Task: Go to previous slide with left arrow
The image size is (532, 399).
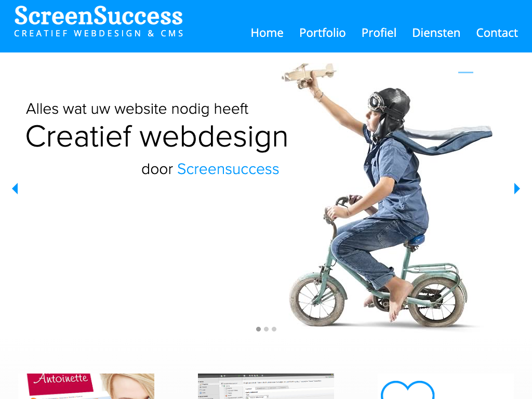Action: [x=15, y=189]
